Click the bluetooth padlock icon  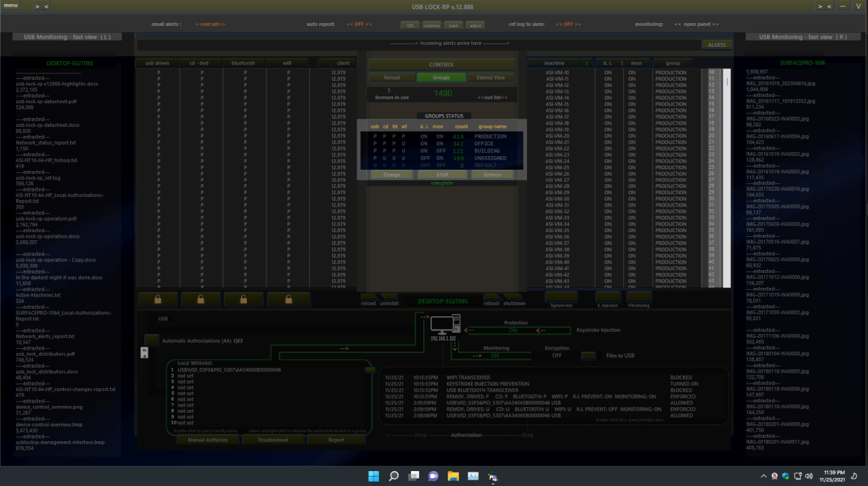[243, 298]
